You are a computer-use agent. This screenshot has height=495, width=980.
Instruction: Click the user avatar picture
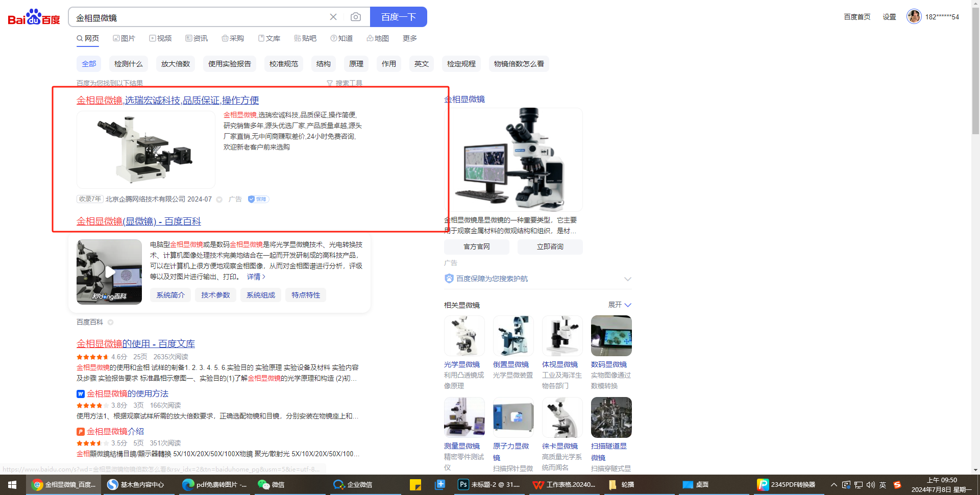(914, 16)
